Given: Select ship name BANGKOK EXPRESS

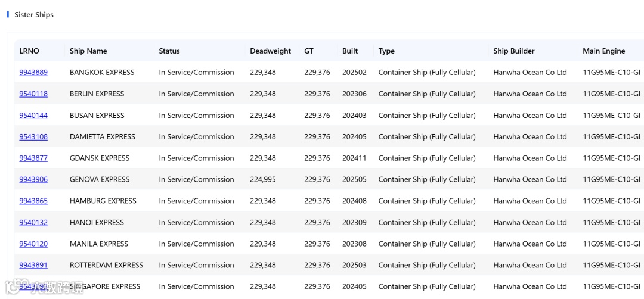Looking at the screenshot, I should click(x=102, y=73).
